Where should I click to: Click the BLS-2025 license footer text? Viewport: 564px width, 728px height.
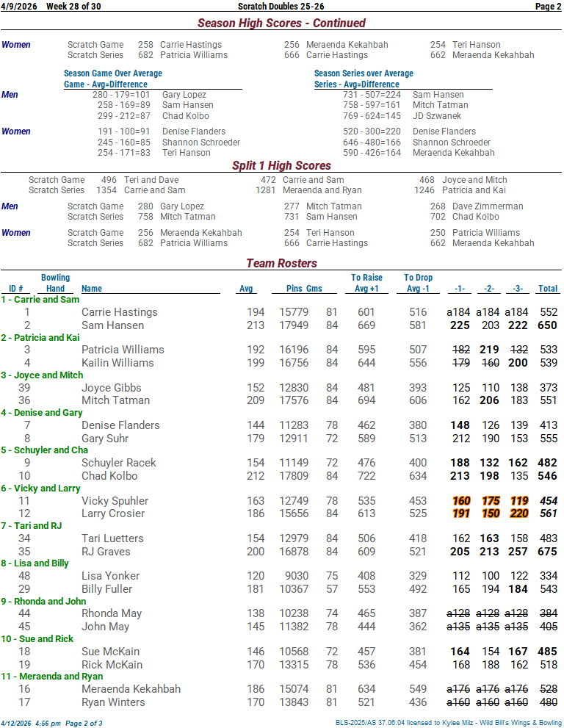[449, 723]
